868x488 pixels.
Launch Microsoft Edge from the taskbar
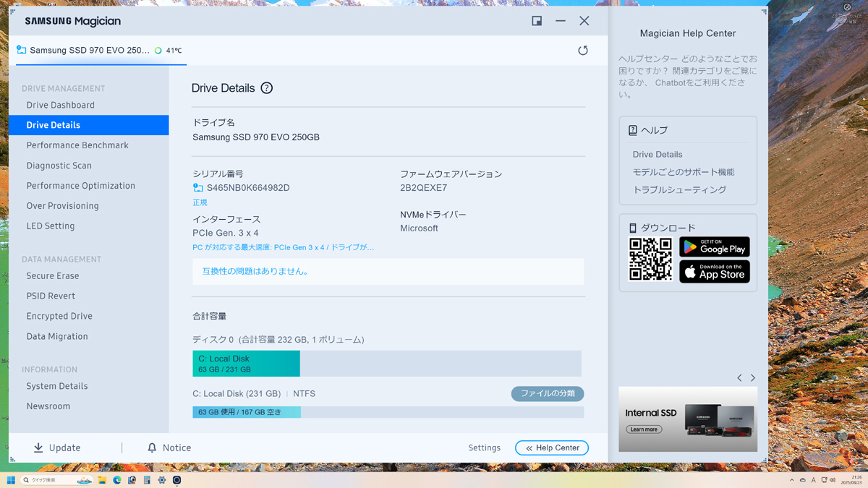[117, 480]
